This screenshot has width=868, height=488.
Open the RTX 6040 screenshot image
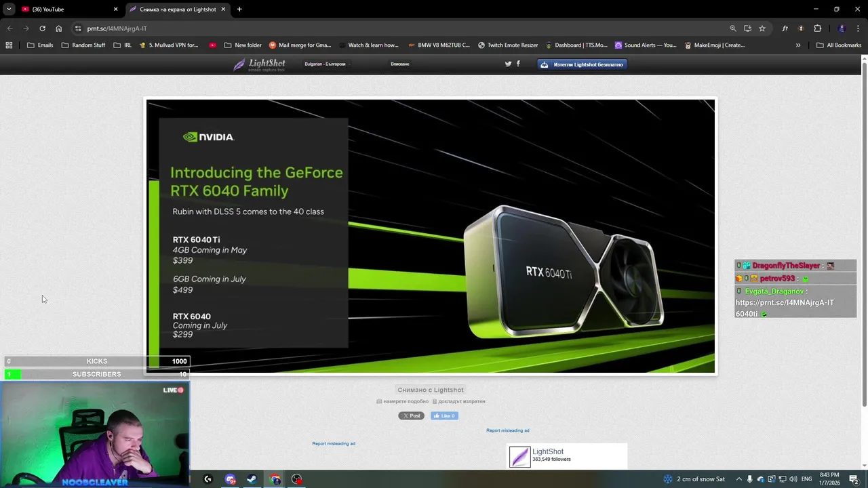click(431, 237)
